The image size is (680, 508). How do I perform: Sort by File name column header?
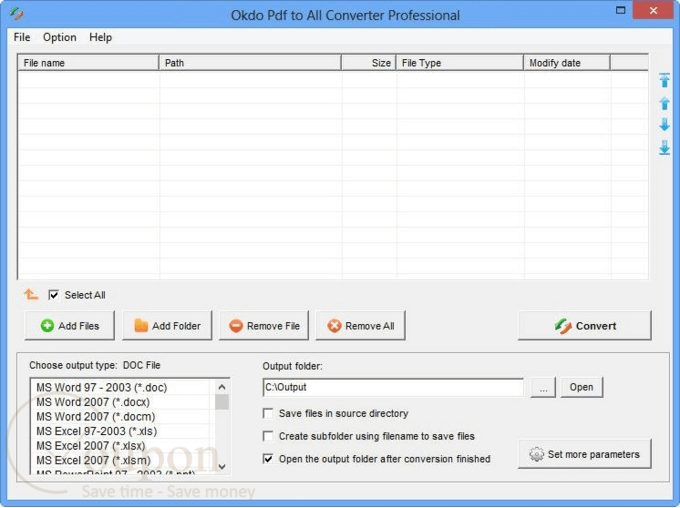pyautogui.click(x=88, y=63)
